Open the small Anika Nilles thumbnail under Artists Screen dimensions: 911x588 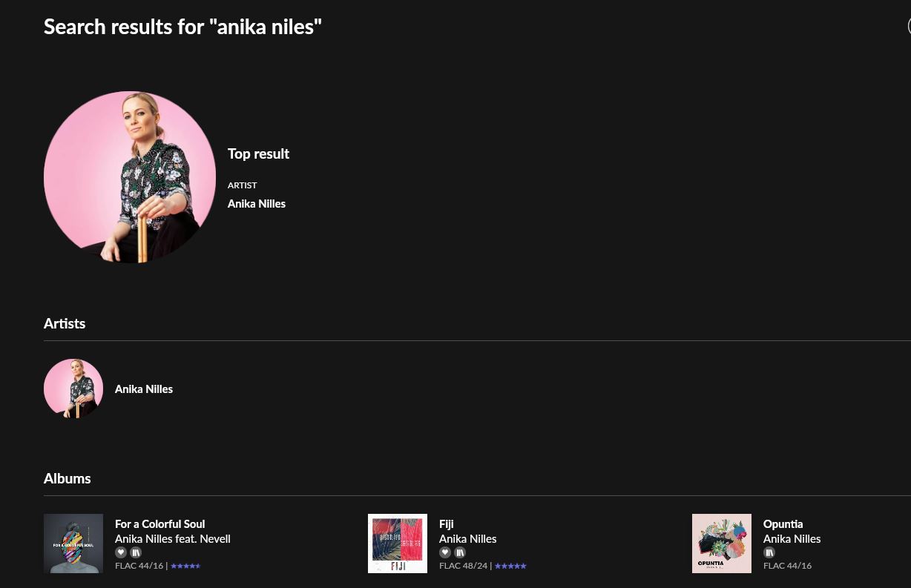point(73,389)
